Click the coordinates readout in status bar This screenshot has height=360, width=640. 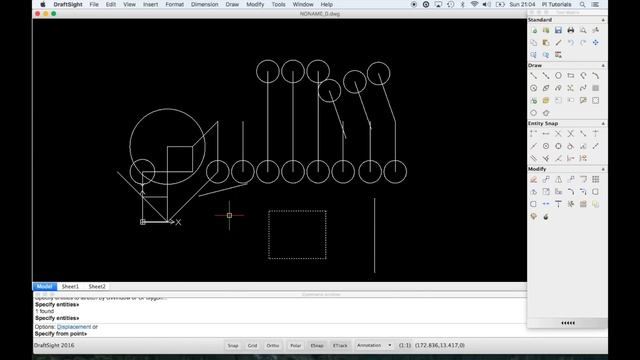[x=440, y=345]
